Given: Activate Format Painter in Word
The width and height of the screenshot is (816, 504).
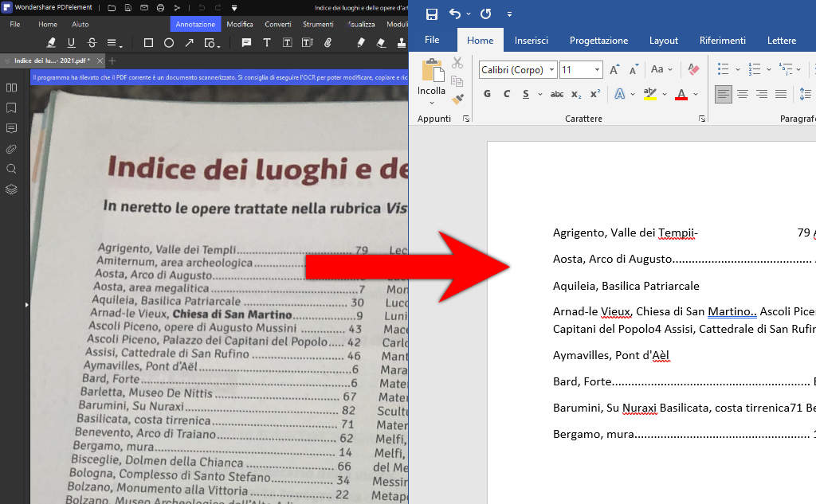Looking at the screenshot, I should (457, 99).
